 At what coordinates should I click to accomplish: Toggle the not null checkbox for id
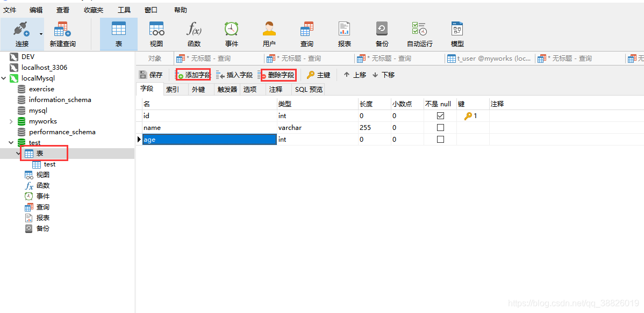[441, 116]
